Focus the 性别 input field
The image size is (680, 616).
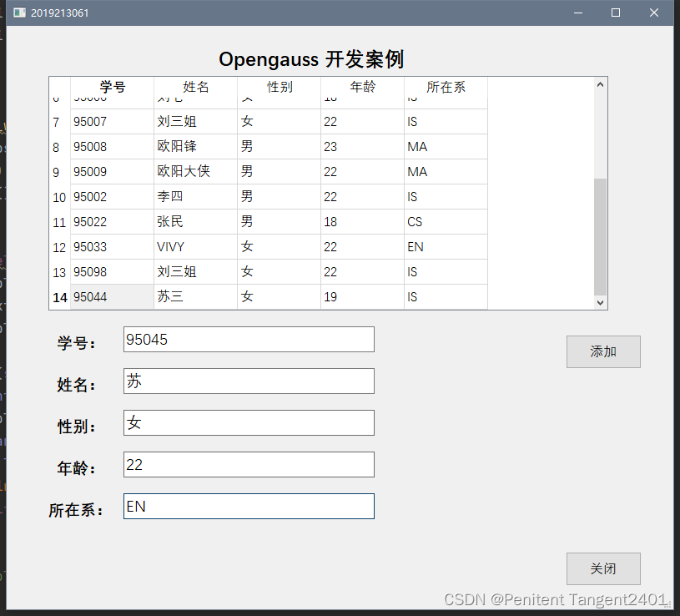[x=249, y=422]
